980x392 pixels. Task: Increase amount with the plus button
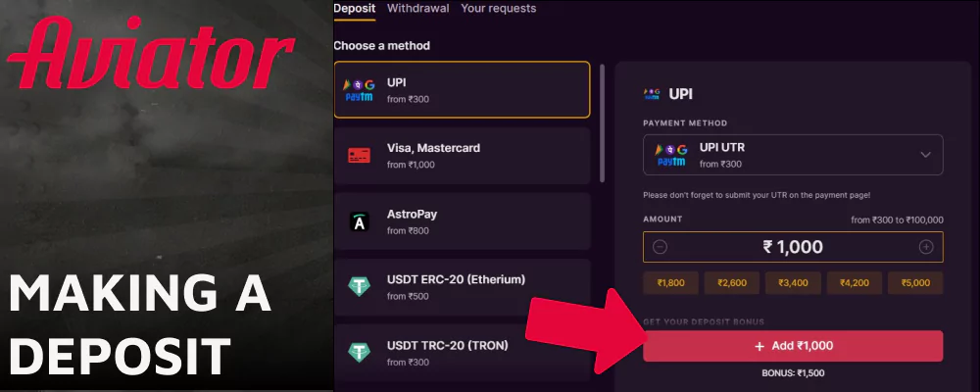[x=926, y=247]
